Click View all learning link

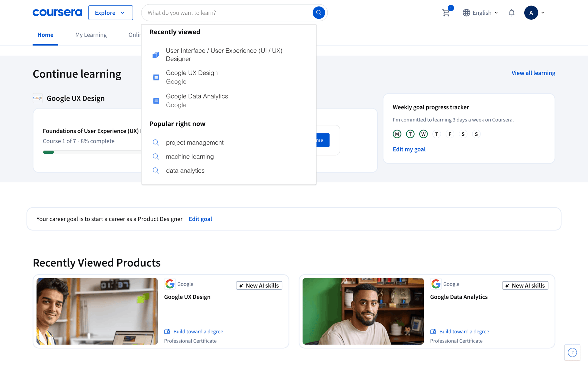point(533,73)
